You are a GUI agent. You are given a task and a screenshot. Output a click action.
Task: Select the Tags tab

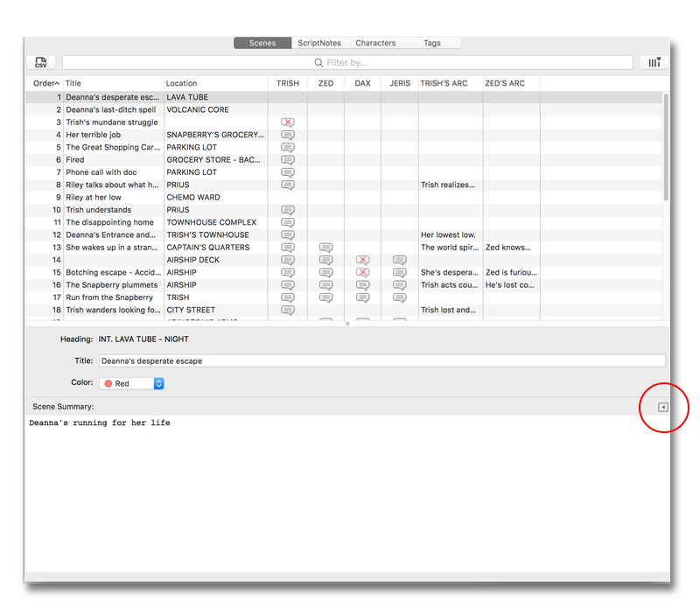click(432, 43)
